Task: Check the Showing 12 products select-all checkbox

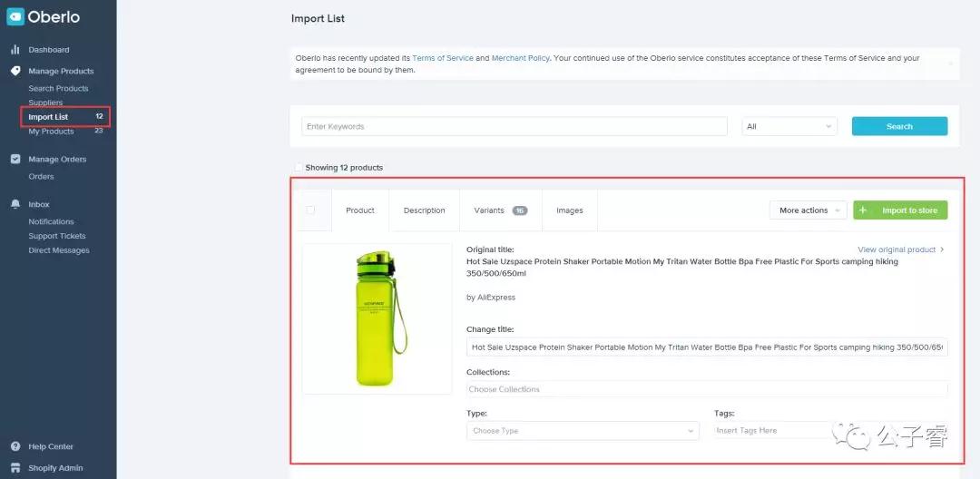Action: click(299, 167)
